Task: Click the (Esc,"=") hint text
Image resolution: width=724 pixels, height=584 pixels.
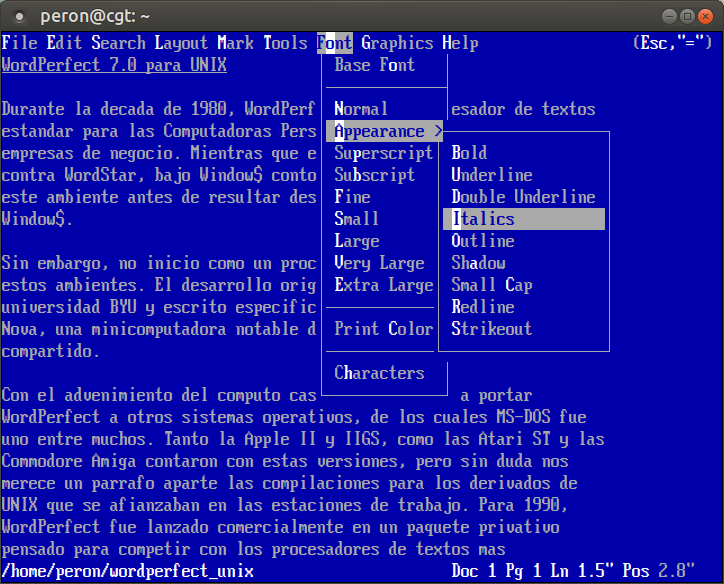Action: [x=672, y=43]
